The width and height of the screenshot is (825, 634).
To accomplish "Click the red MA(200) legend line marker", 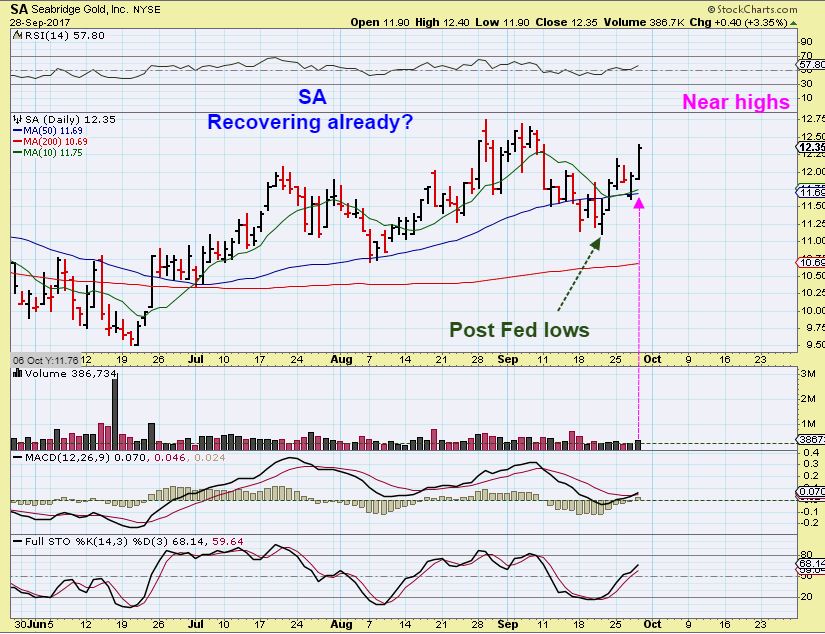I will coord(18,142).
